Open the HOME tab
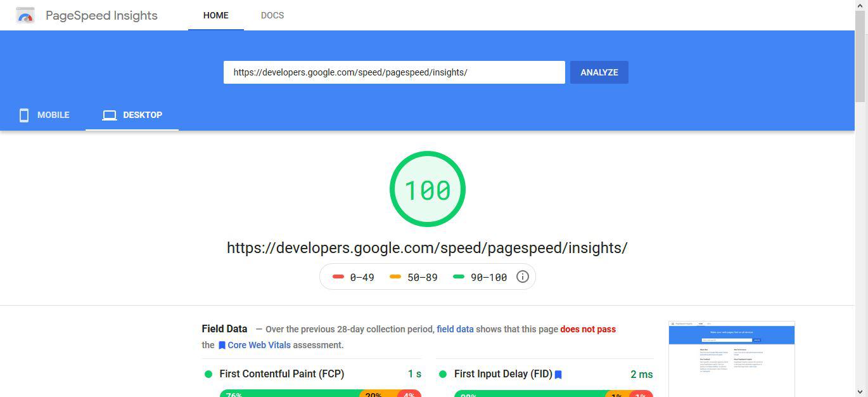The height and width of the screenshot is (397, 868). 216,15
